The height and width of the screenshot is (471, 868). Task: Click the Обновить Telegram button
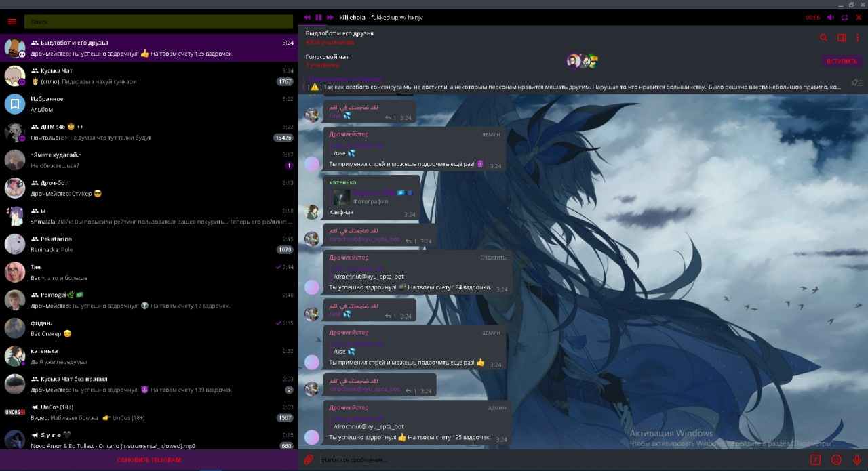(149, 460)
